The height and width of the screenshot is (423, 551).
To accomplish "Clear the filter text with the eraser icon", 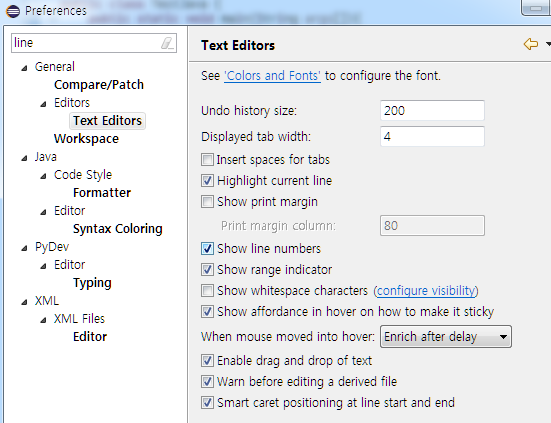I will [x=167, y=43].
